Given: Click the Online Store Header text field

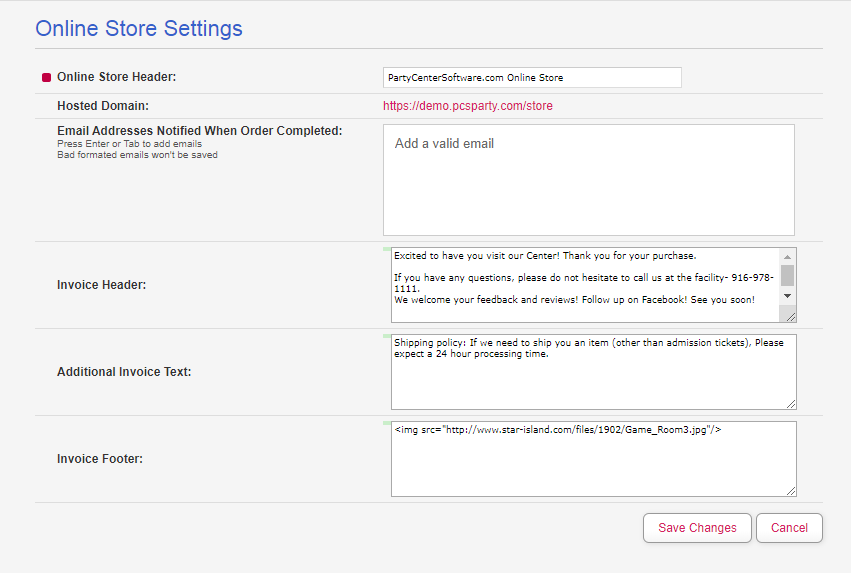Looking at the screenshot, I should [x=532, y=78].
